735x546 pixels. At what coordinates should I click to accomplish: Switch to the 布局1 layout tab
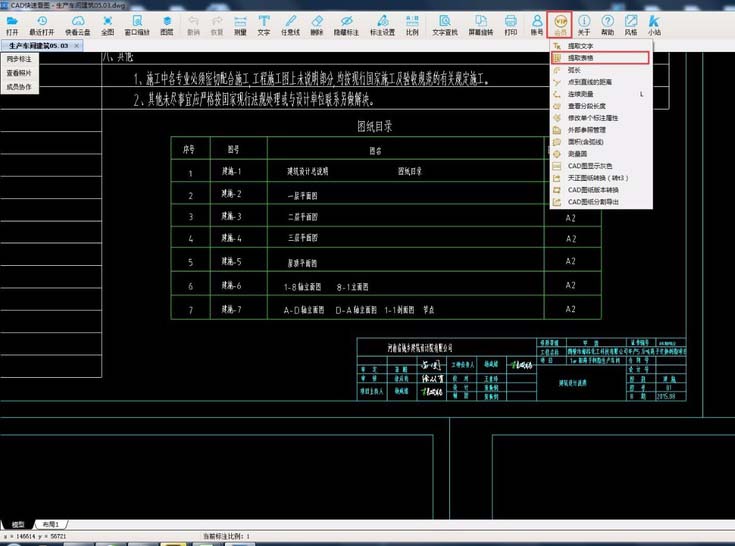(x=51, y=524)
